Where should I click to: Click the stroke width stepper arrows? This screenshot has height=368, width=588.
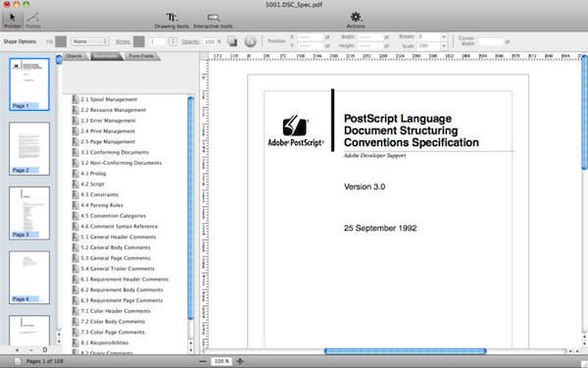point(172,41)
